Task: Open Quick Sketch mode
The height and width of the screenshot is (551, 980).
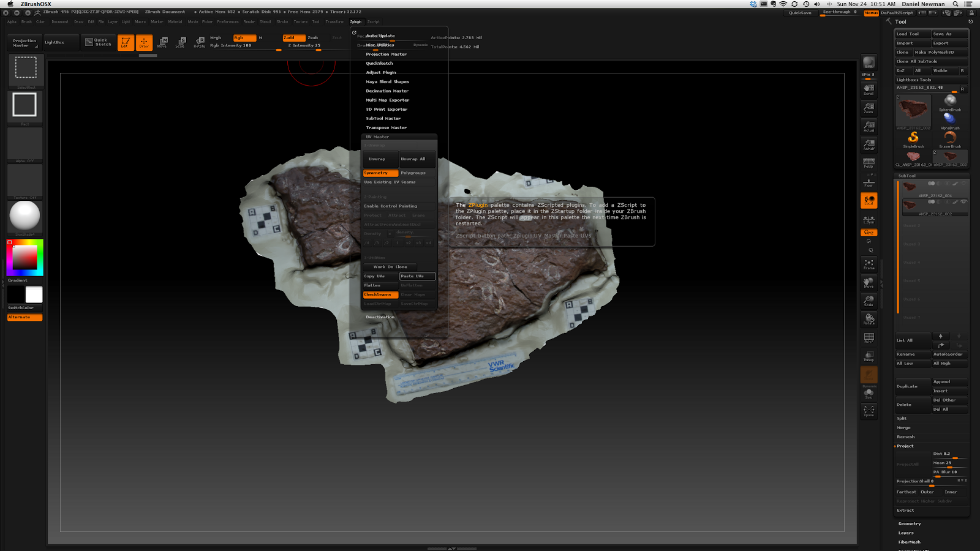Action: coord(98,42)
